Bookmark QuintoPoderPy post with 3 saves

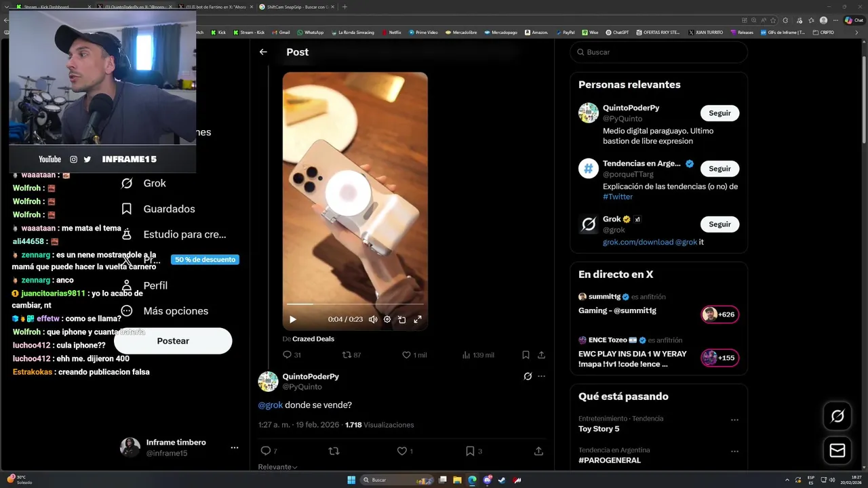tap(473, 451)
